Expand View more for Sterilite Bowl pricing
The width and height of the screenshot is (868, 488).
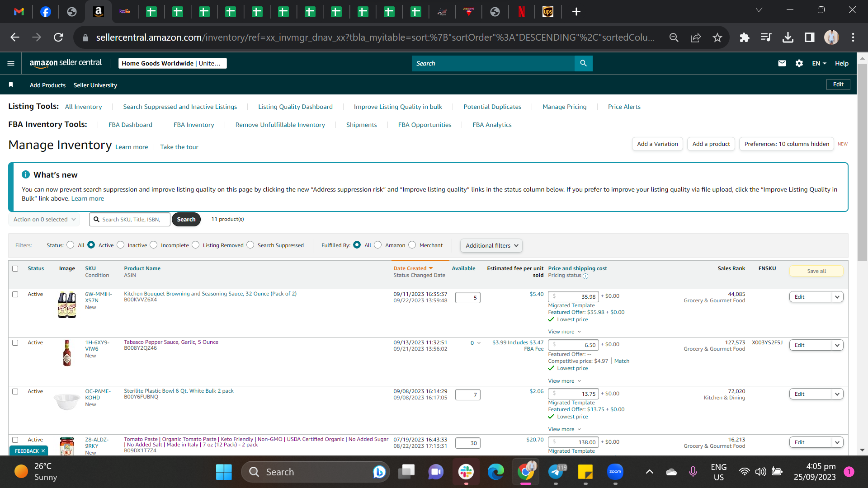[564, 429]
